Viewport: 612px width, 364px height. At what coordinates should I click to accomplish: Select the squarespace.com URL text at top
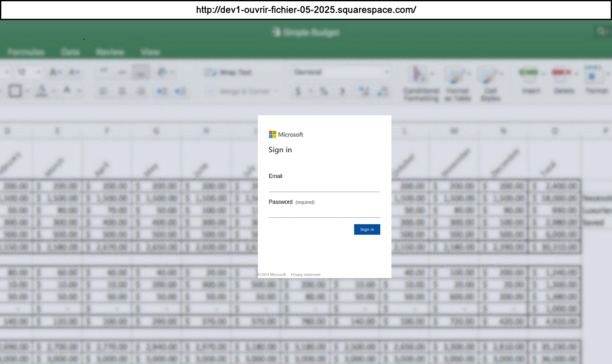click(306, 10)
